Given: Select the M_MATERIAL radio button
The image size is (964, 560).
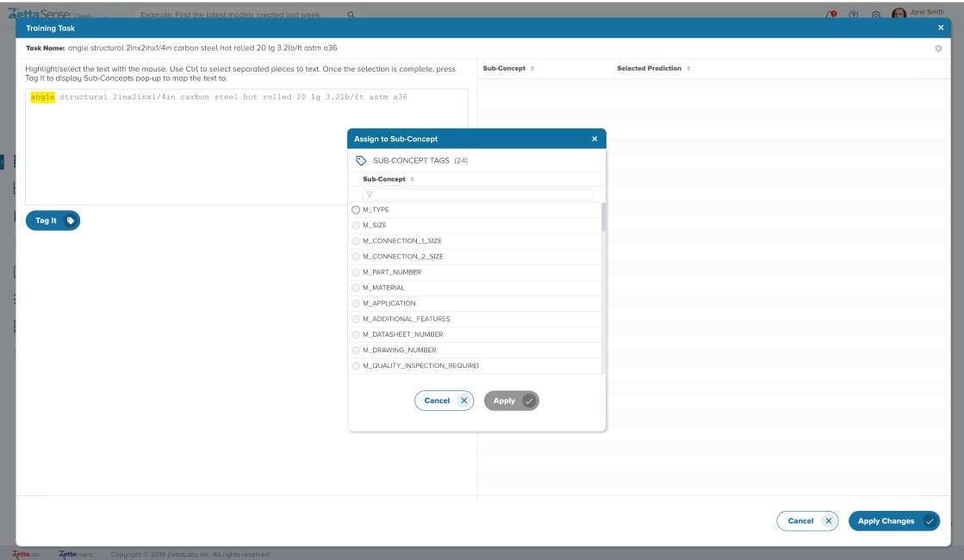Looking at the screenshot, I should coord(356,288).
